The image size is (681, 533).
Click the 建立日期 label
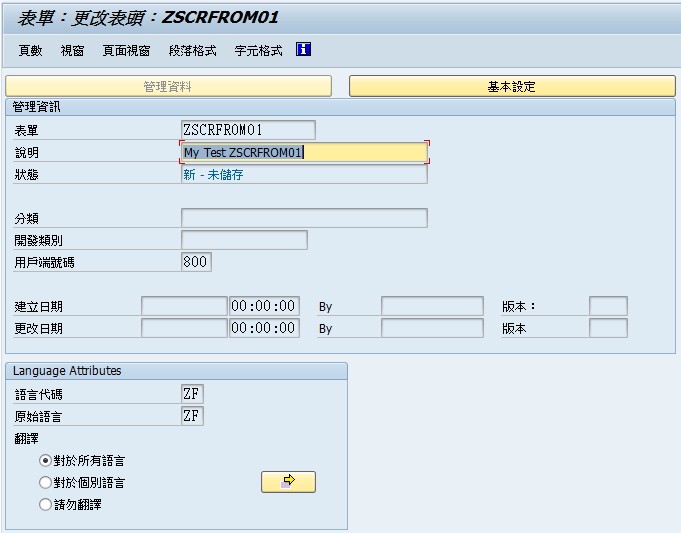click(38, 307)
